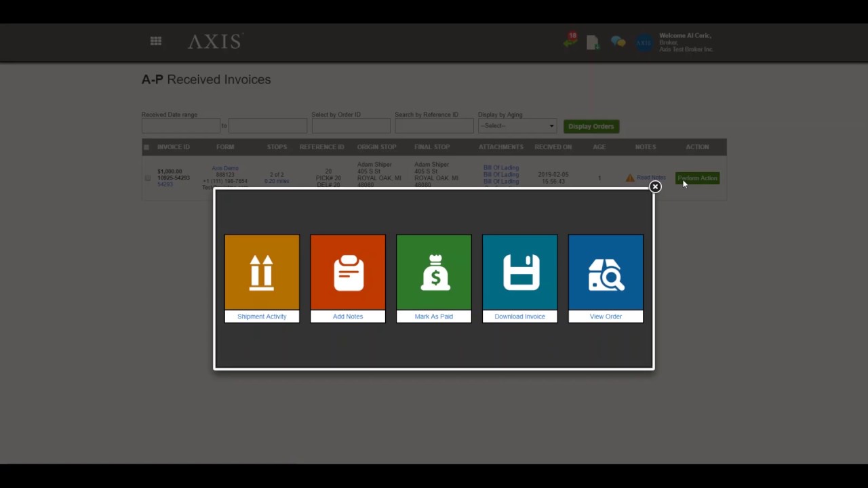Viewport: 868px width, 488px height.
Task: Click the green Display Orders button
Action: [591, 126]
